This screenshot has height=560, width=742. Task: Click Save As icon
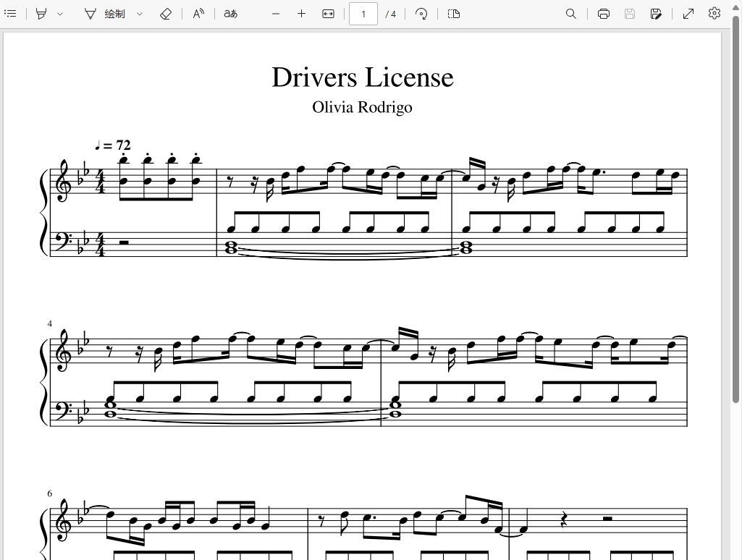tap(656, 14)
